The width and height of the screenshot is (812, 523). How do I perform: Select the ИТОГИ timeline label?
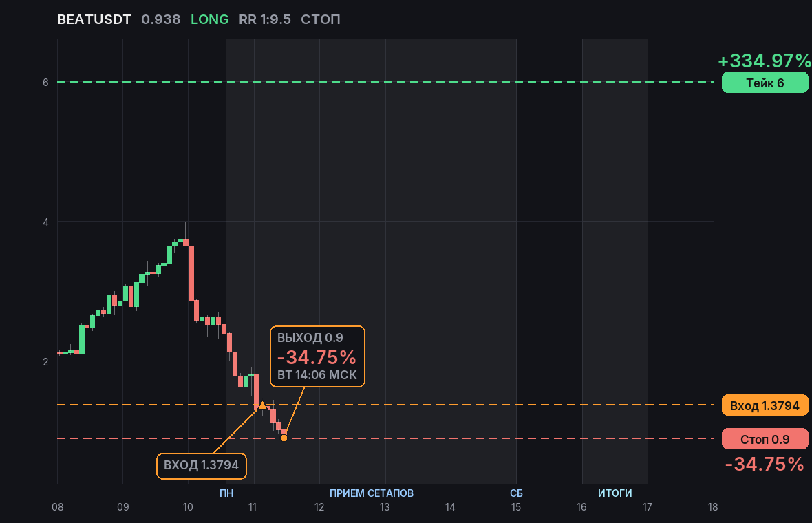click(x=615, y=493)
